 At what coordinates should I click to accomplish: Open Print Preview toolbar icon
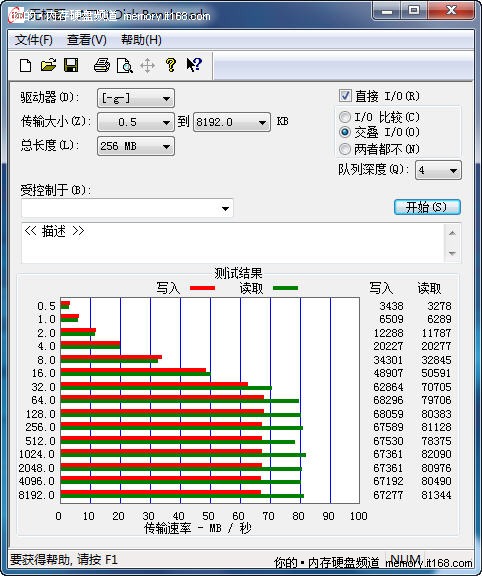point(125,65)
